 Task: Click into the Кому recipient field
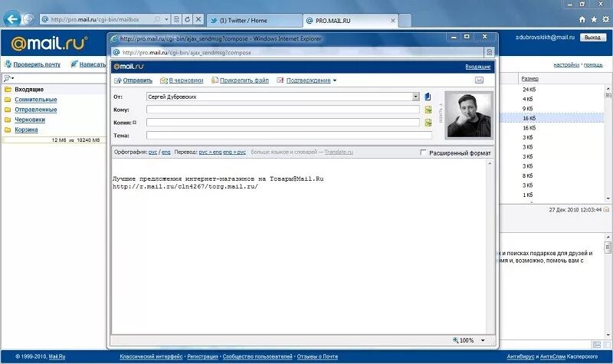tap(283, 110)
